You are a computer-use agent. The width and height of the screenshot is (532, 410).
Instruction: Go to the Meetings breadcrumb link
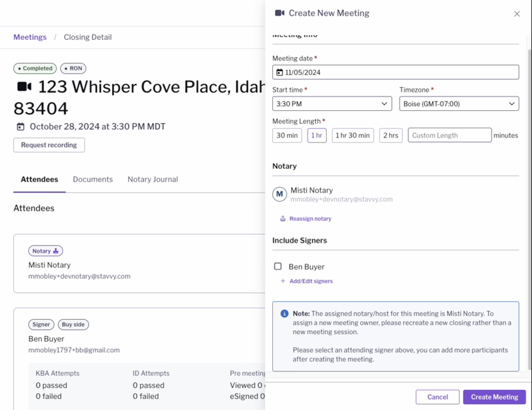30,37
